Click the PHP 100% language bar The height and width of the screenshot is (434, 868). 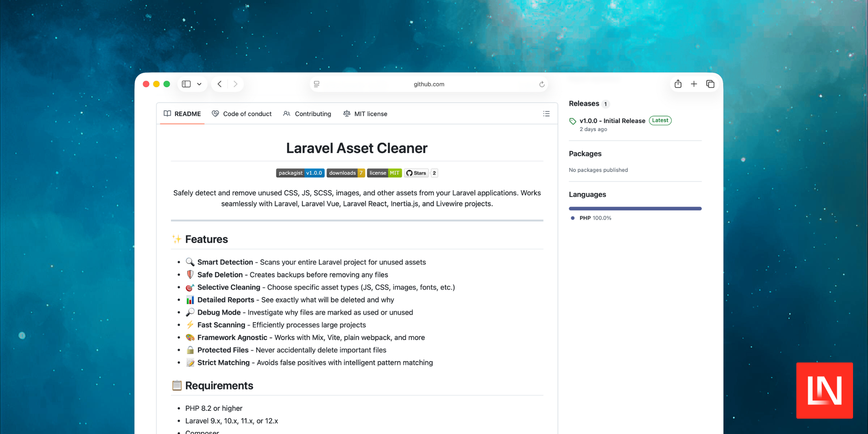pyautogui.click(x=635, y=208)
